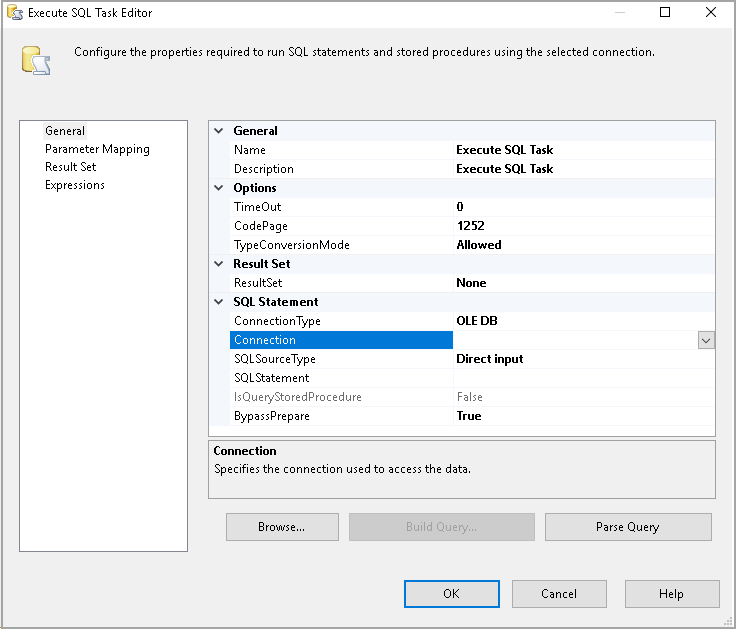This screenshot has width=736, height=629.
Task: Open the Expressions page
Action: point(75,185)
